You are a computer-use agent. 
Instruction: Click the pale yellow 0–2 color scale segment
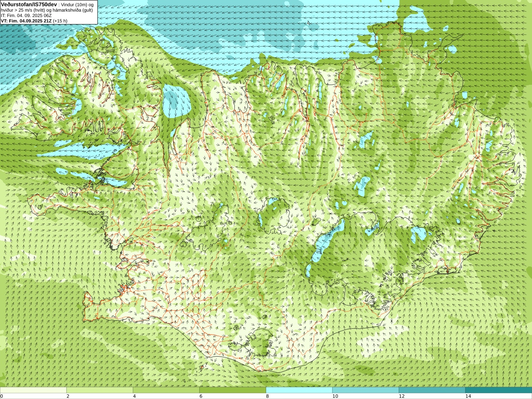(33, 390)
